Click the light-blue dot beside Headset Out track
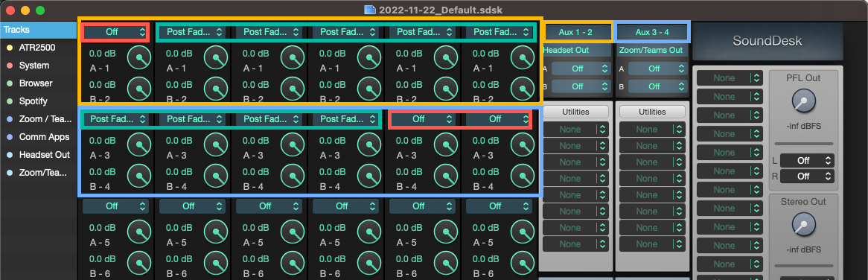868x280 pixels. [9, 155]
